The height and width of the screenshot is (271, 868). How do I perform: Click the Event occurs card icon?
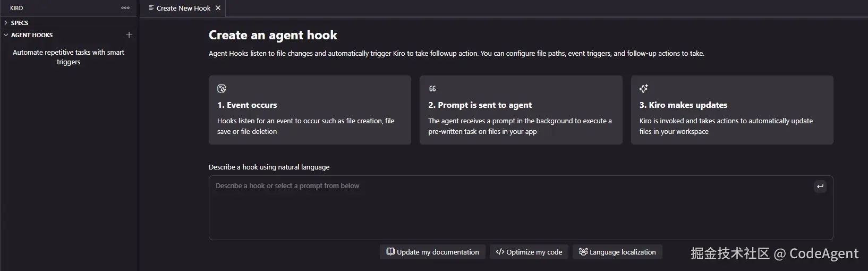(222, 89)
